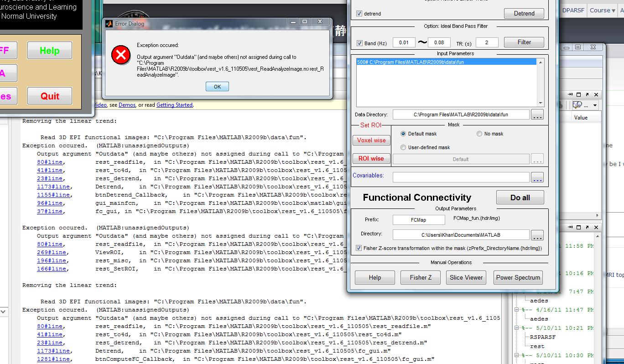Viewport: 624px width, 364px height.
Task: Click the Workspace panel pin arrow icon
Action: (571, 94)
